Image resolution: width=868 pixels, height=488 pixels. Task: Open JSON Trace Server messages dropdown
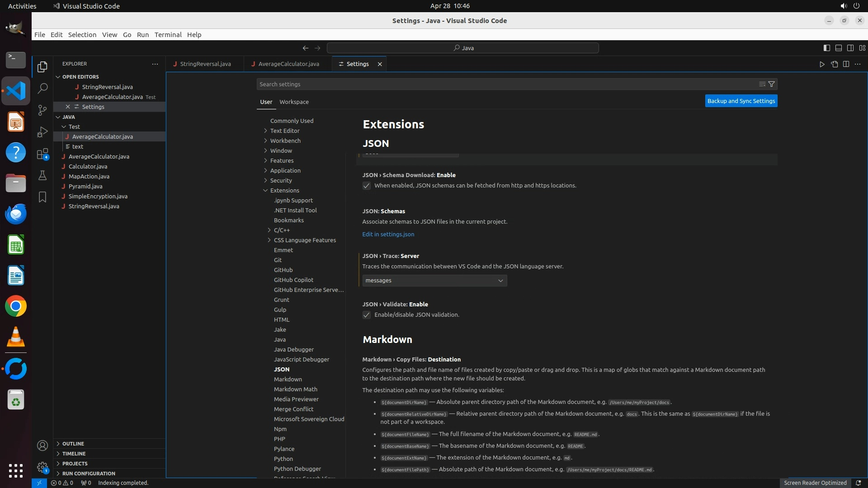[x=434, y=281]
